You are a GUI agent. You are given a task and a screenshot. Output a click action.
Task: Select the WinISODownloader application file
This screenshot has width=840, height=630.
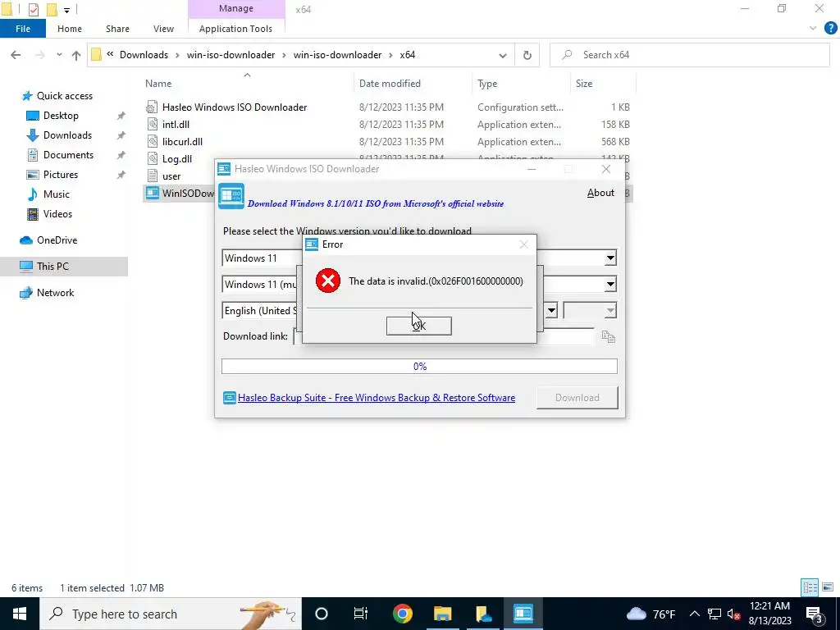(180, 194)
